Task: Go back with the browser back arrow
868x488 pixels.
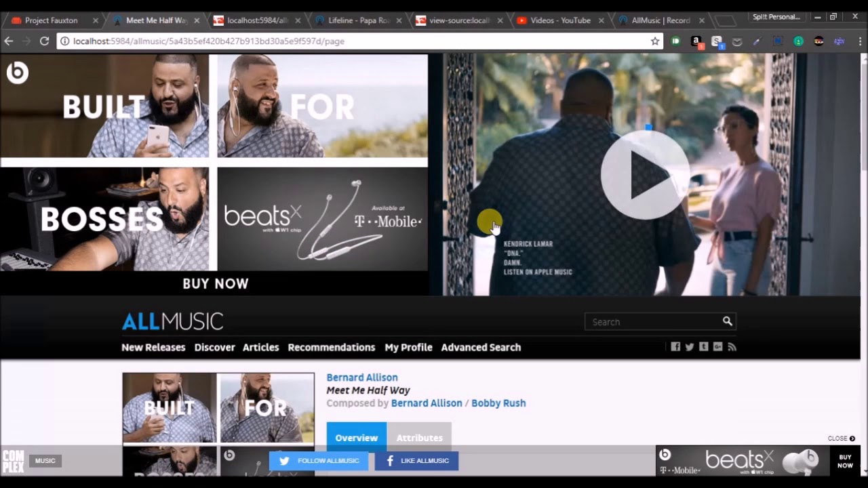Action: [x=9, y=41]
